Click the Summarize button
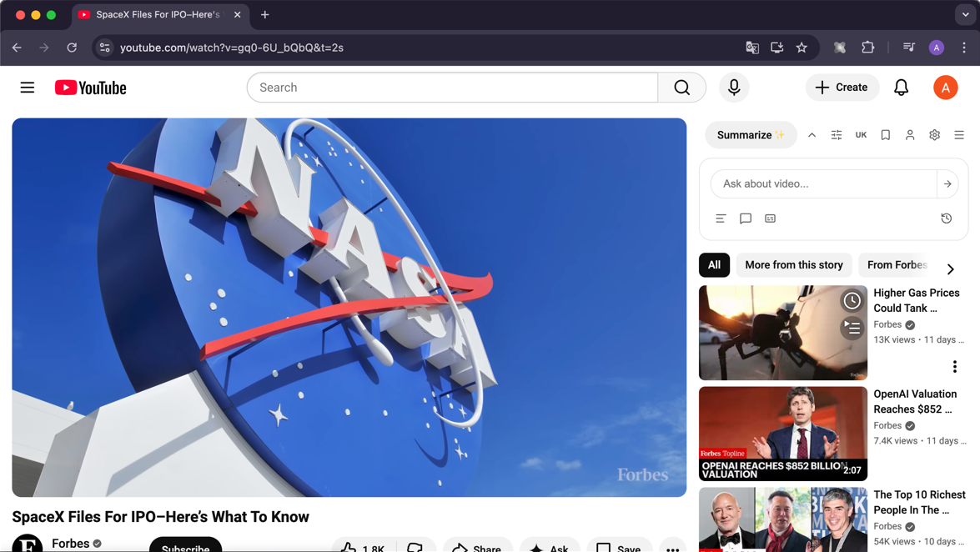This screenshot has height=552, width=980. click(751, 135)
